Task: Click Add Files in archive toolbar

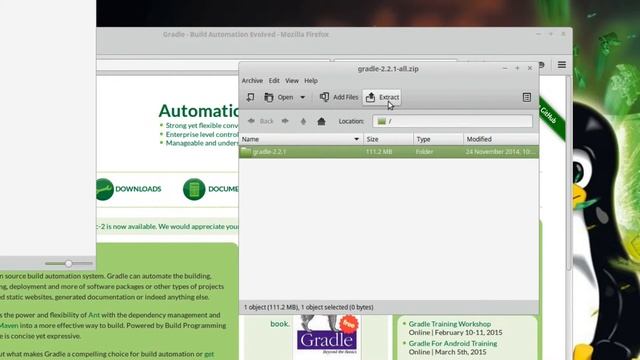Action: (x=339, y=97)
